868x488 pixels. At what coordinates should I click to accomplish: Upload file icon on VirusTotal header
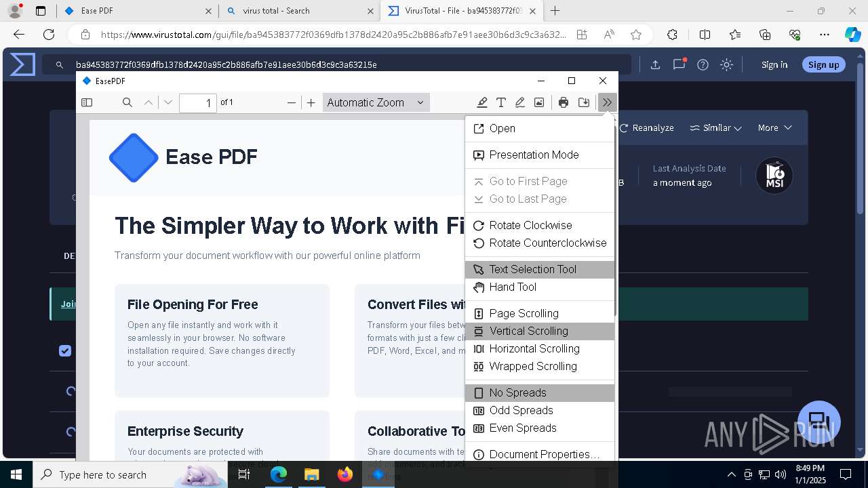655,64
